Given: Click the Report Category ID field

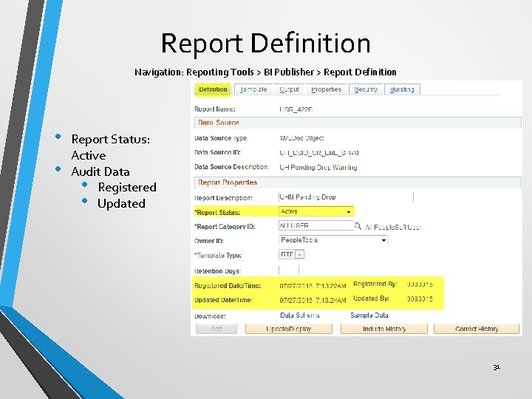Looking at the screenshot, I should click(x=316, y=225).
